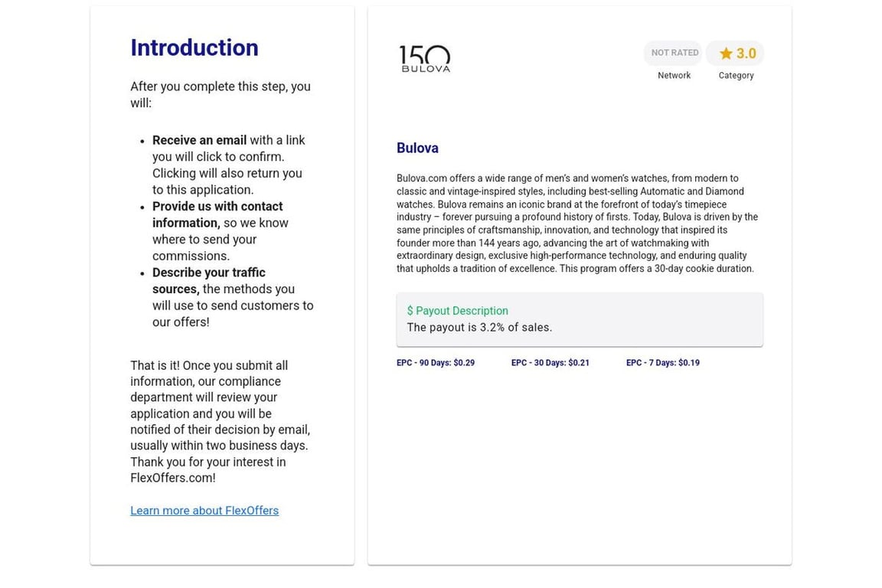The image size is (882, 588).
Task: Click the Network label under NOT RATED
Action: click(x=674, y=75)
